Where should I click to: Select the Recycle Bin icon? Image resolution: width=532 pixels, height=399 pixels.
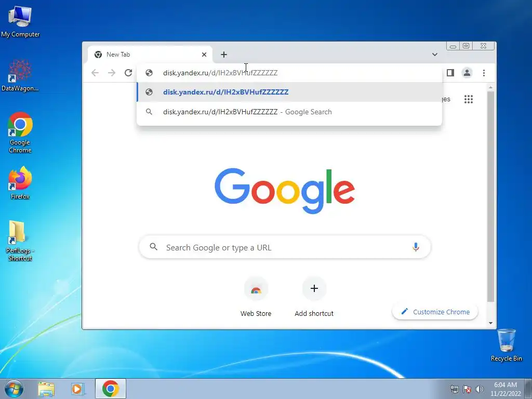(x=506, y=345)
